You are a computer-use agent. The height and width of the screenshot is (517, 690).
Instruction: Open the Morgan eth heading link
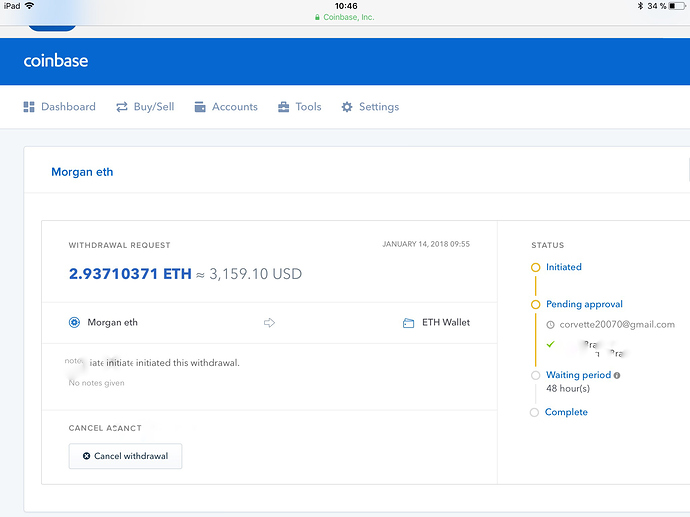(x=82, y=172)
